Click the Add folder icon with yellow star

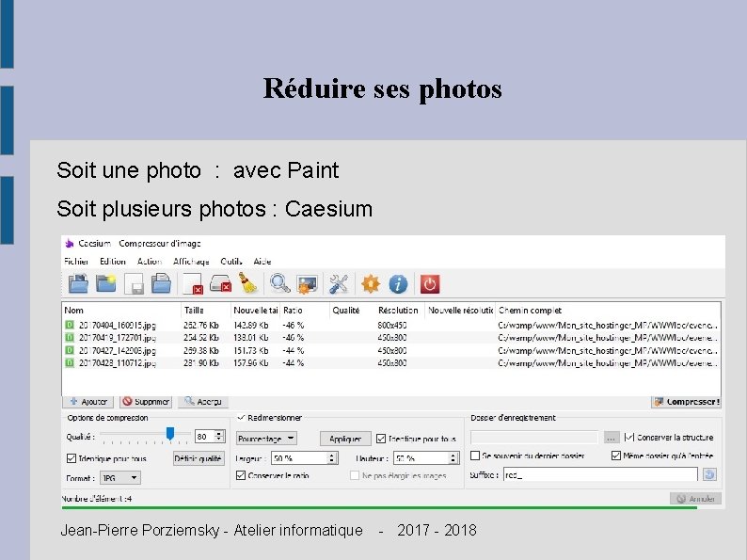(x=105, y=283)
